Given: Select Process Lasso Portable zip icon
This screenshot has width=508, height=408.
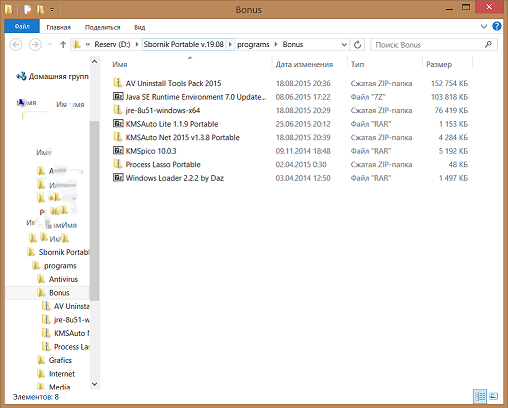Looking at the screenshot, I should (x=117, y=163).
